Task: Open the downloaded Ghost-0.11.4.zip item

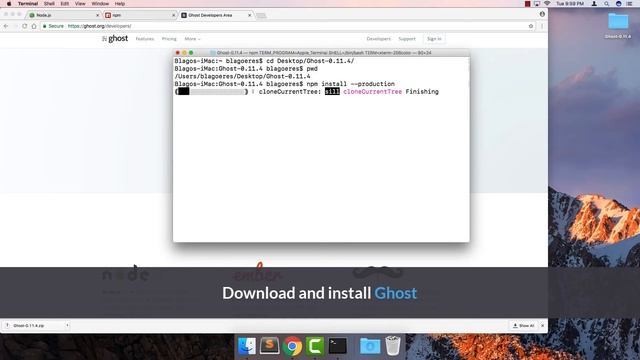Action: (x=29, y=326)
